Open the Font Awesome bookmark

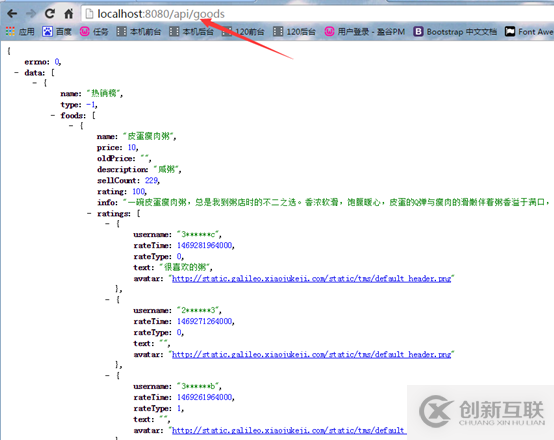(x=529, y=32)
